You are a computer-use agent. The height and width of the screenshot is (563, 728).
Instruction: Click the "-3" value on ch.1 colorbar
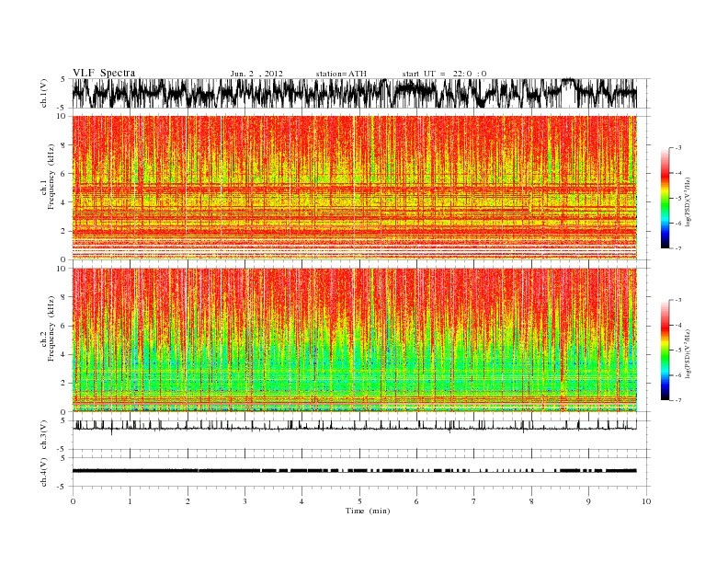678,148
